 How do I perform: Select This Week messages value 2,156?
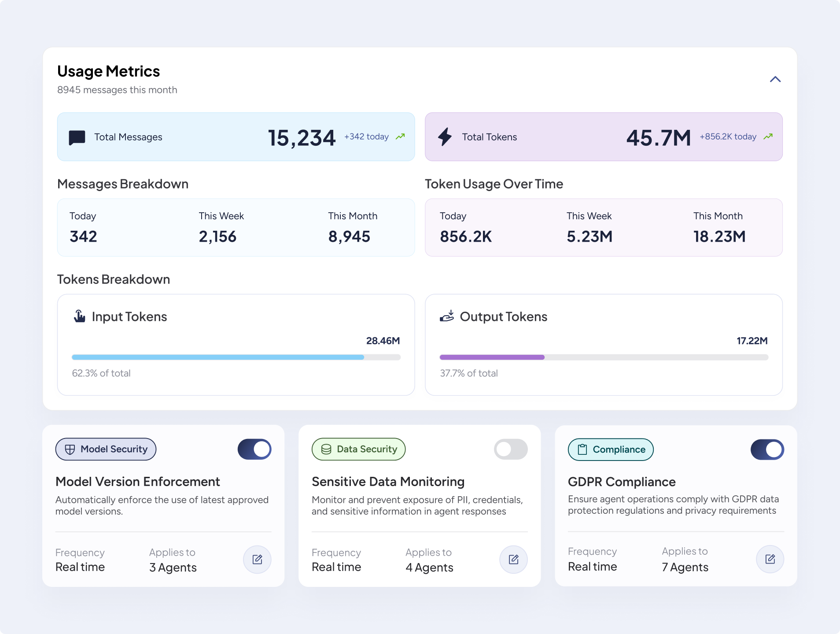217,236
